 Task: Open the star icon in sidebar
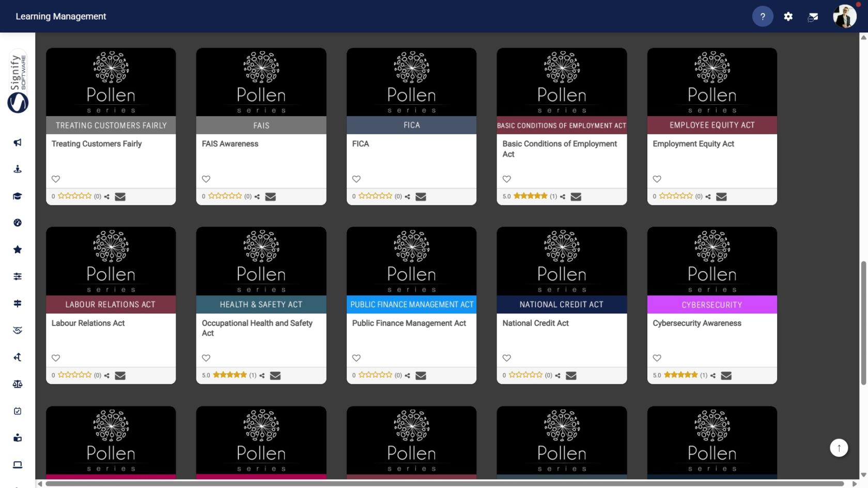pos(18,250)
